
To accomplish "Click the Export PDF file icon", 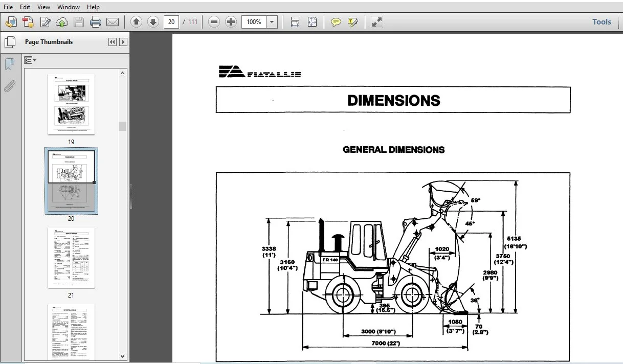I will coord(28,22).
